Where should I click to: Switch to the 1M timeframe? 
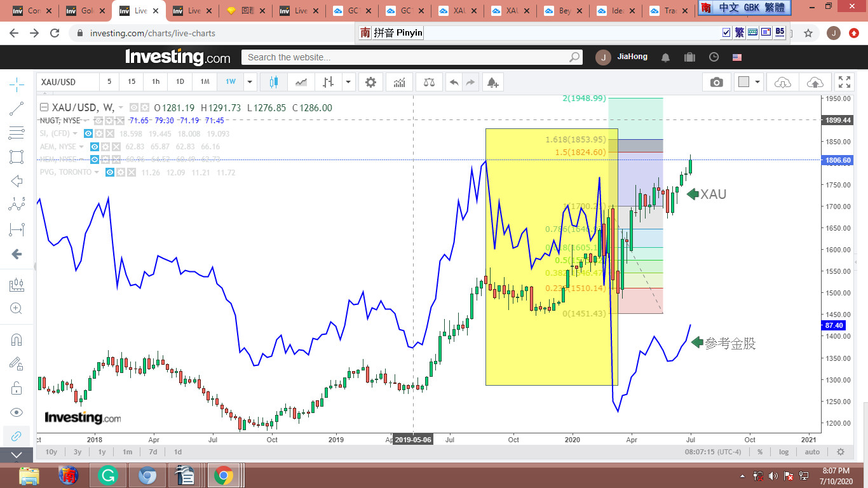[x=205, y=82]
